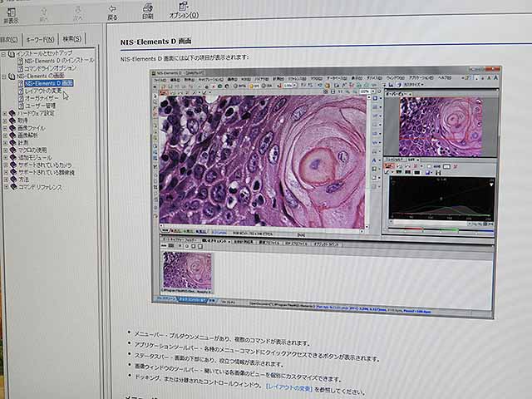Screen dimensions: 532x399
Task: Click page icon beside レイアウトの変更
Action: click(x=21, y=91)
